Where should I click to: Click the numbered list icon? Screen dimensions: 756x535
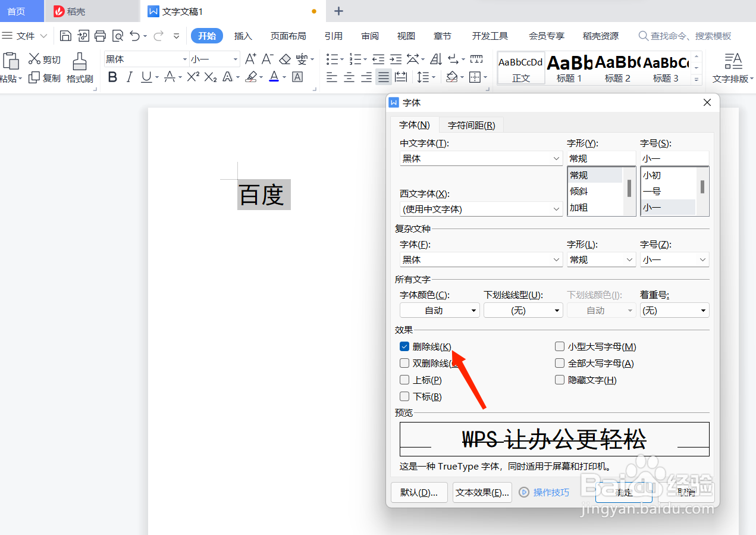pyautogui.click(x=355, y=59)
